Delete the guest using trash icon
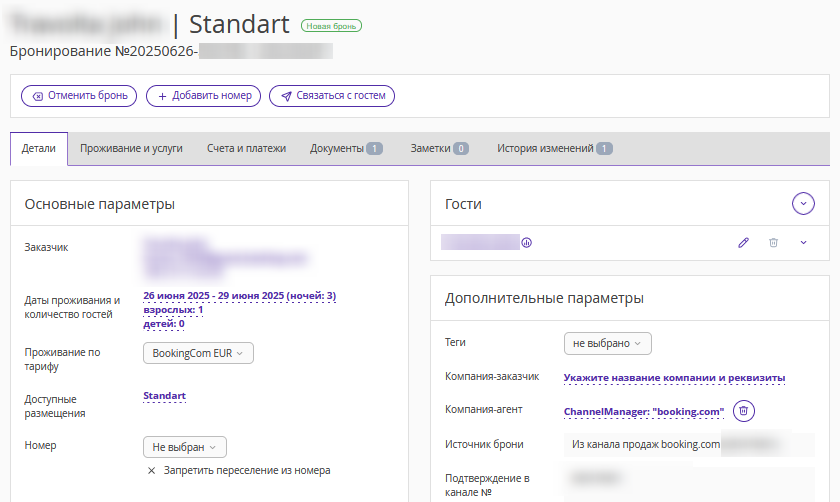840x502 pixels. tap(773, 242)
